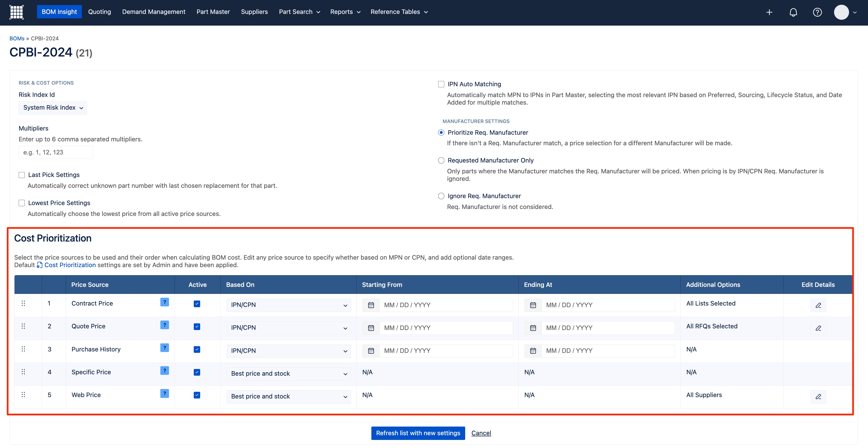Expand the Part Search menu

coord(300,12)
